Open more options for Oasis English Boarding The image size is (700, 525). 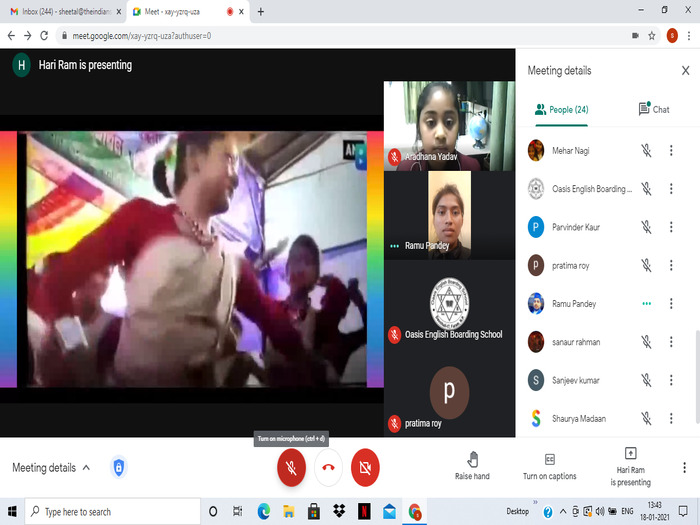pos(671,189)
